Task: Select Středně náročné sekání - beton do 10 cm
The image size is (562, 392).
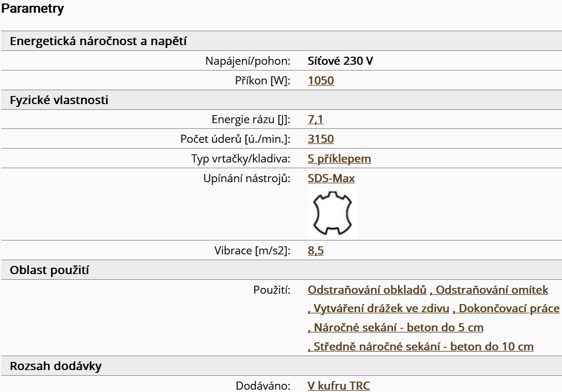Action: 421,346
